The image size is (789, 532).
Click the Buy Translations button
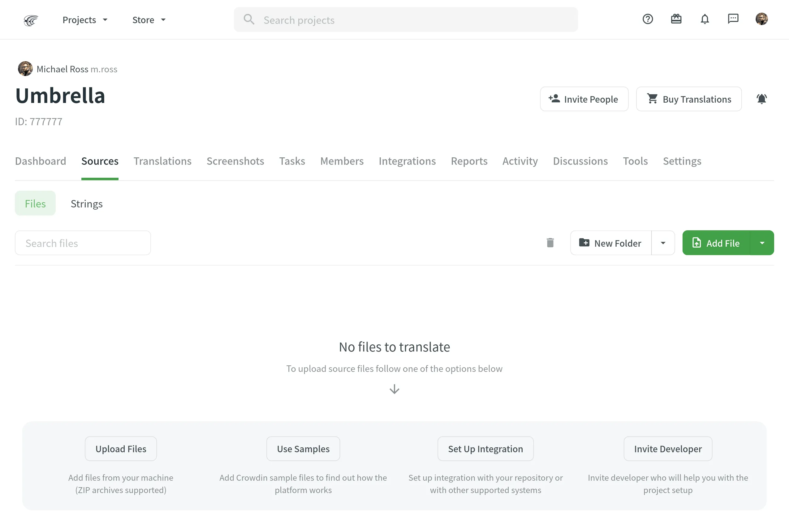pyautogui.click(x=688, y=99)
